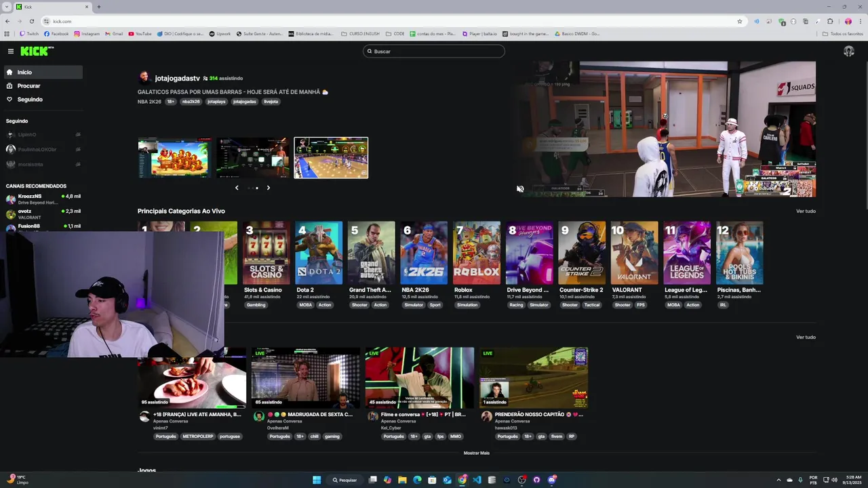Click the IRL tag under Piscinas
The height and width of the screenshot is (488, 868).
723,305
